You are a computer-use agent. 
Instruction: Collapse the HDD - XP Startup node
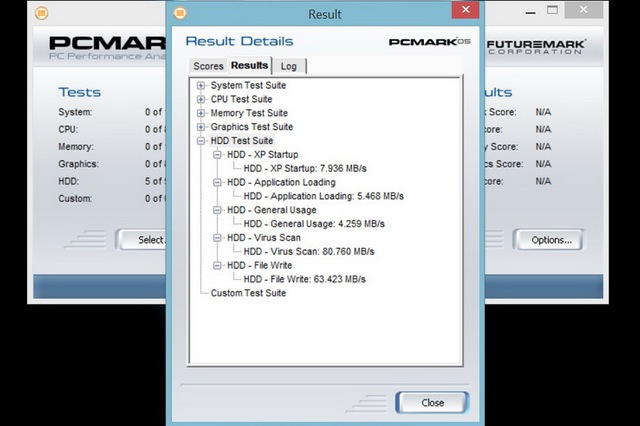click(x=217, y=155)
